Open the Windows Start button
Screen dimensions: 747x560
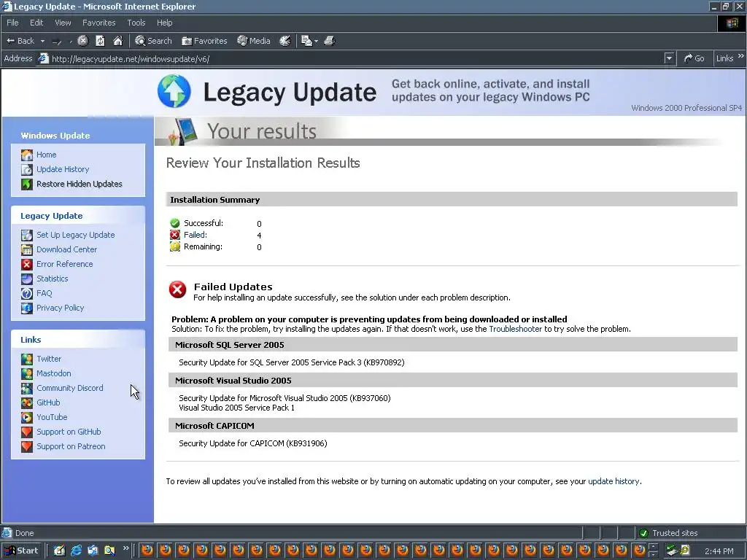[x=21, y=551]
